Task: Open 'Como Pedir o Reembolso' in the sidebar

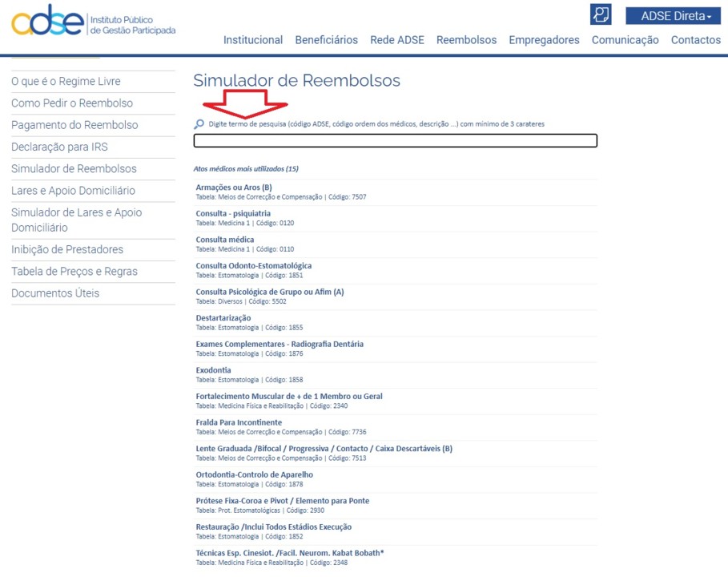Action: (x=72, y=103)
